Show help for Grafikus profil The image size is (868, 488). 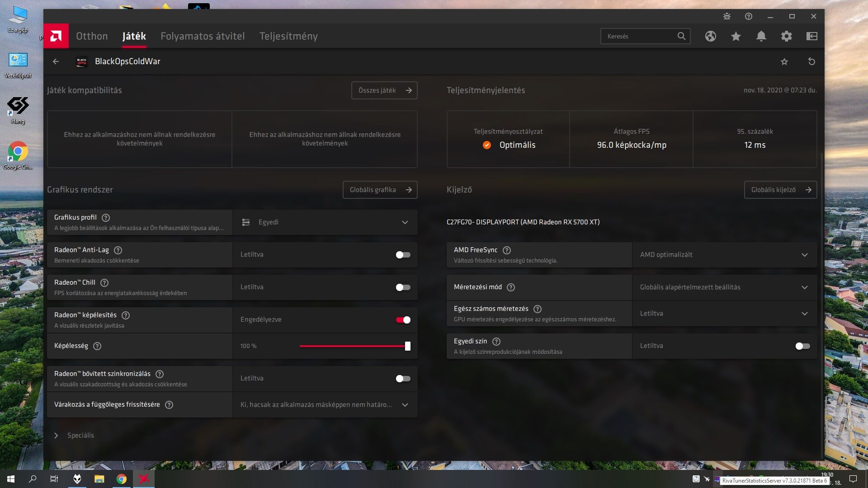tap(106, 218)
